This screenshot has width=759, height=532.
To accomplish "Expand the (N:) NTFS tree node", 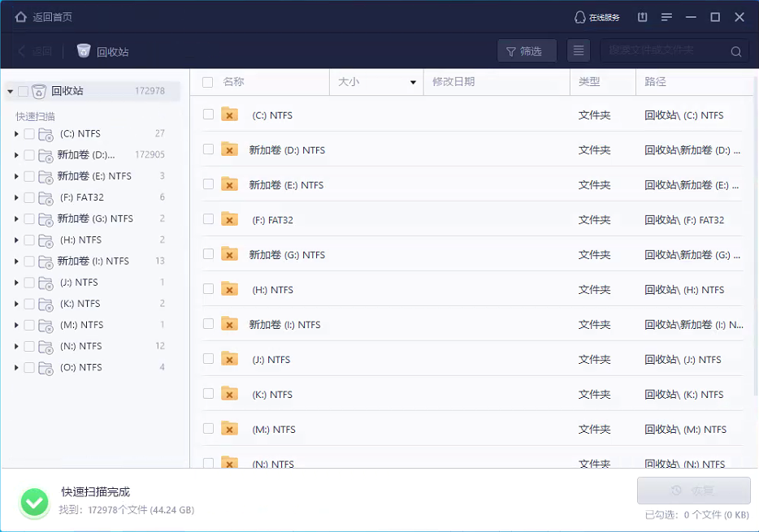I will click(x=16, y=346).
